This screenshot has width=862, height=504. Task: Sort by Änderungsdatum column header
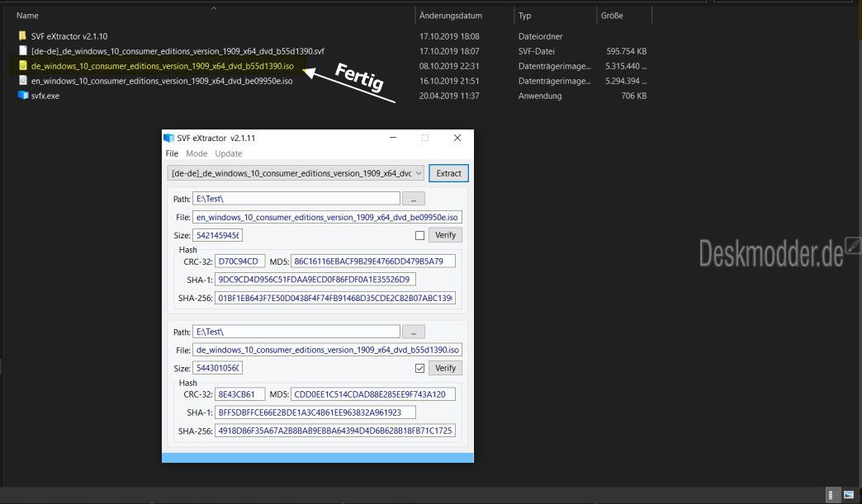pyautogui.click(x=451, y=16)
